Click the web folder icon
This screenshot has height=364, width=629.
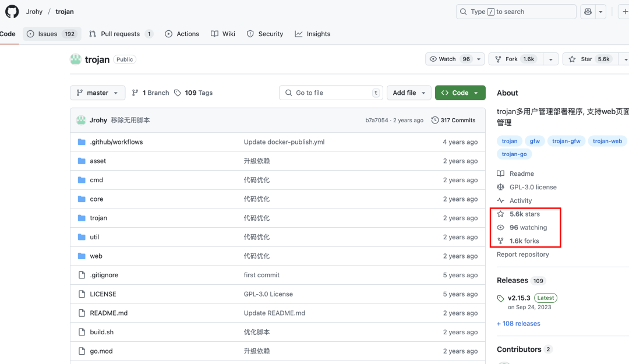tap(82, 256)
